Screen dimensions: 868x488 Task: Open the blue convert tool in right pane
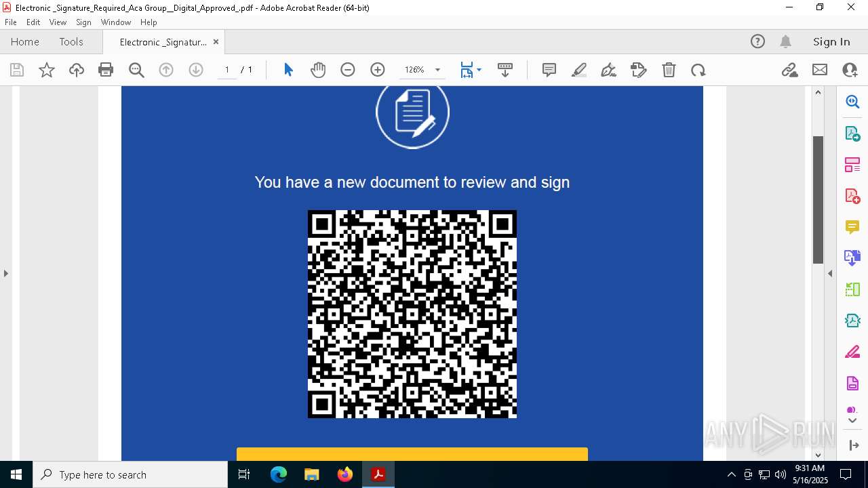852,258
